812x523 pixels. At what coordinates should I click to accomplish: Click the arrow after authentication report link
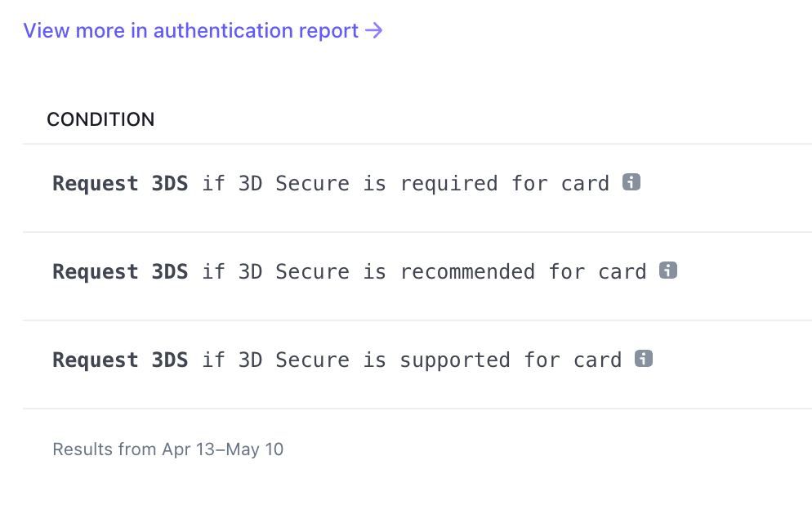374,31
